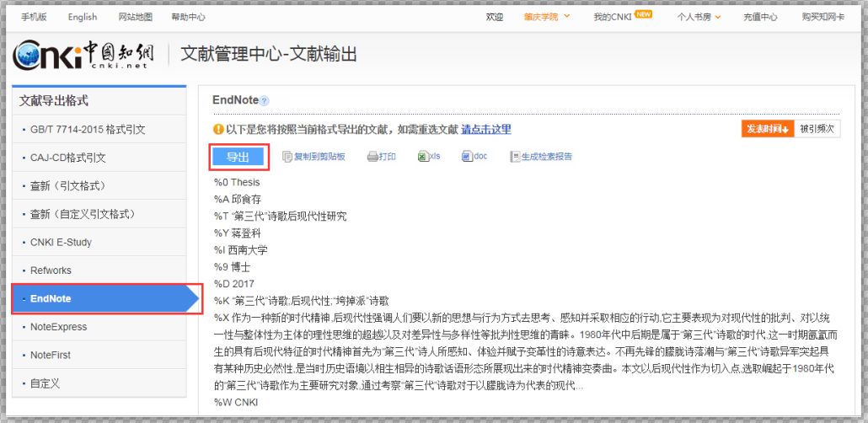
Task: Select EndNote export format
Action: pos(105,298)
